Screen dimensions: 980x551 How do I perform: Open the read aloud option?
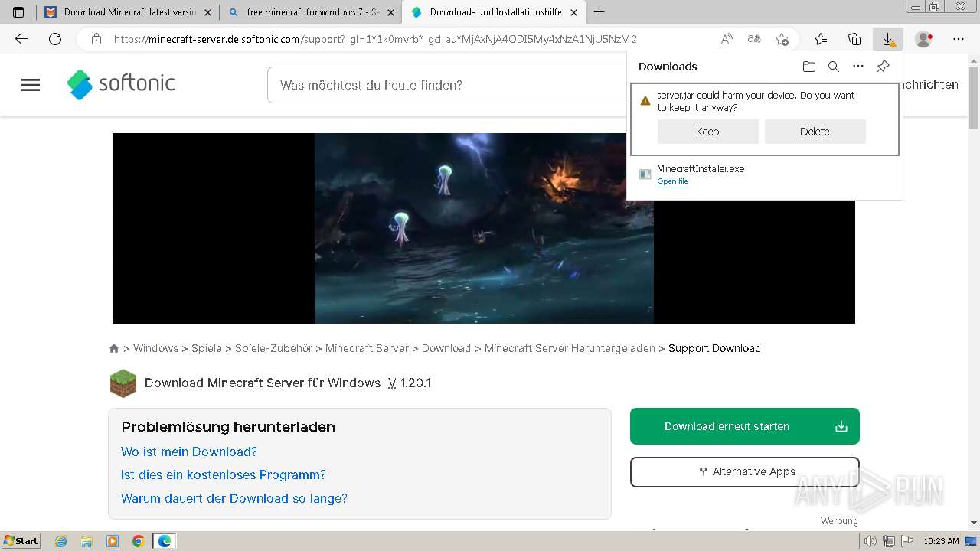pyautogui.click(x=727, y=39)
